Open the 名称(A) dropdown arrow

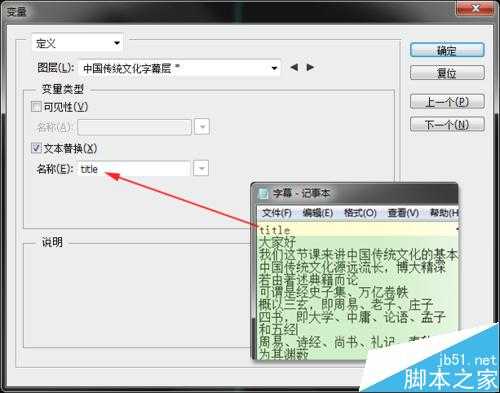(x=202, y=127)
